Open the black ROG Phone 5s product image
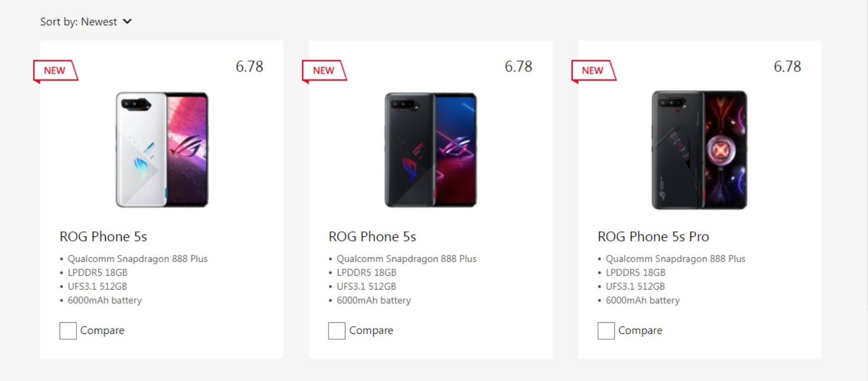The width and height of the screenshot is (868, 381). coord(431,150)
